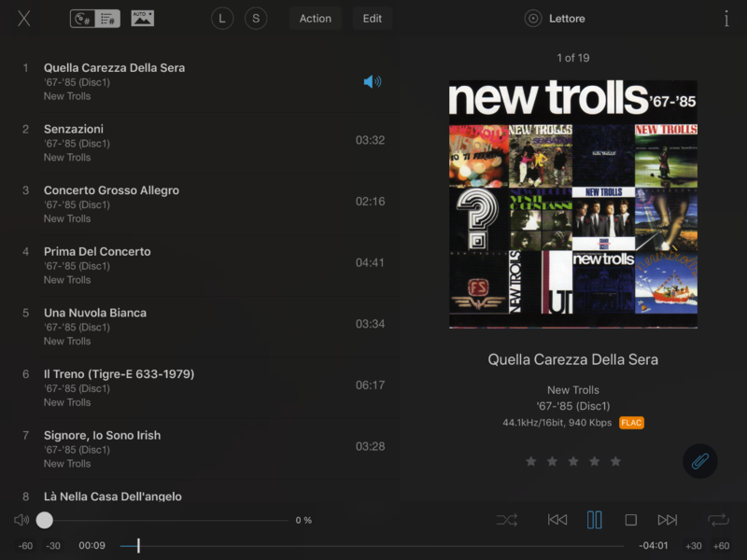Stop playback
The width and height of the screenshot is (747, 560).
630,520
